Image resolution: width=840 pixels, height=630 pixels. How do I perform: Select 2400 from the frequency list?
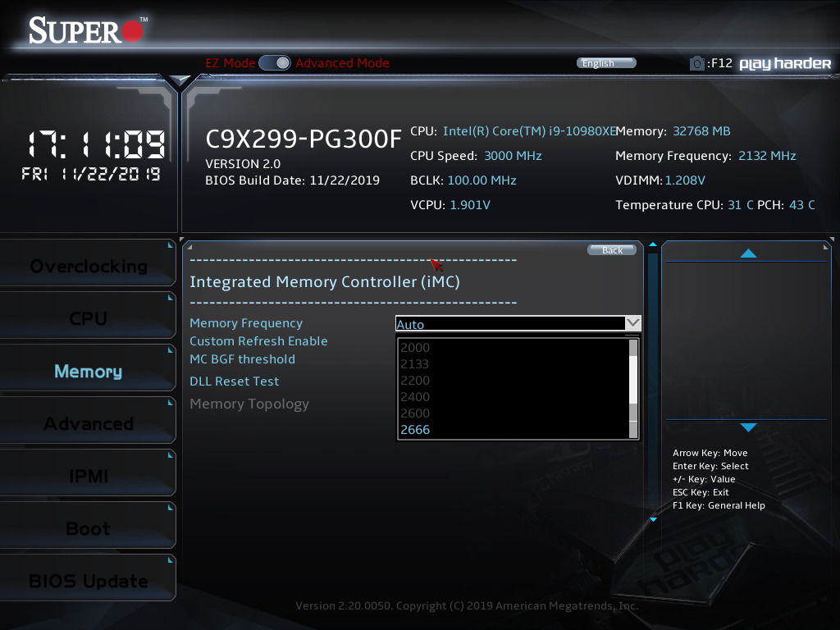[x=415, y=397]
